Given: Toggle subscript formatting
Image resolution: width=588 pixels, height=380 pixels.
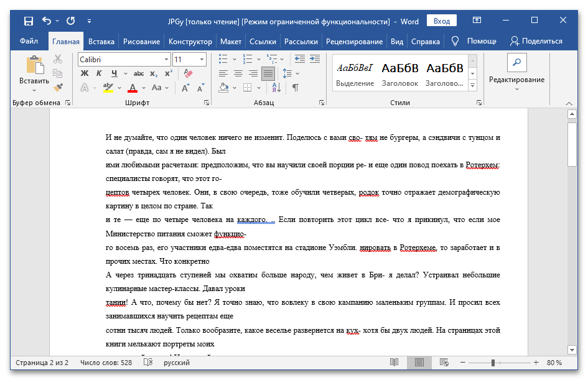Looking at the screenshot, I should [x=154, y=73].
